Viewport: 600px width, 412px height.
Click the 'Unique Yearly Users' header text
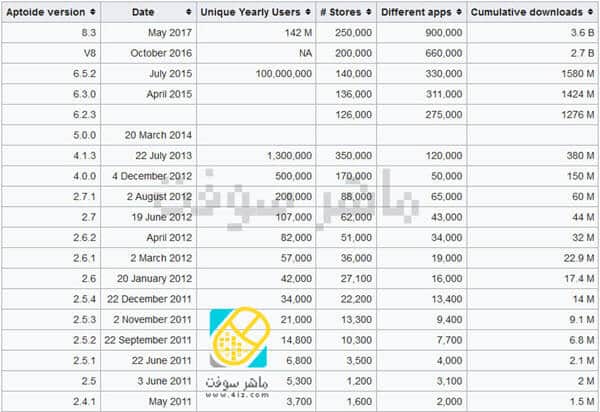(251, 12)
